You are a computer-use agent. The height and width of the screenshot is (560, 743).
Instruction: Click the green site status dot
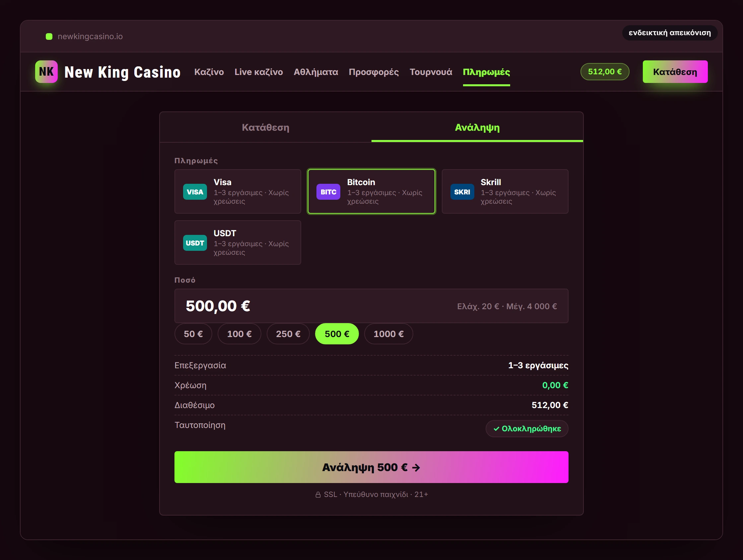49,36
